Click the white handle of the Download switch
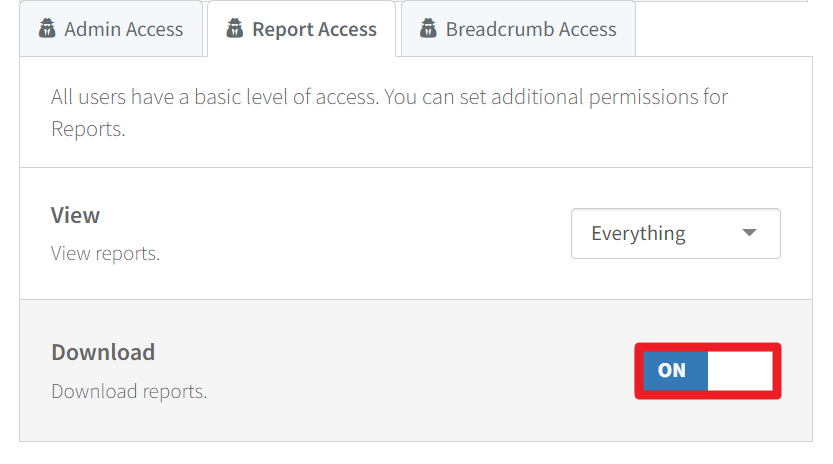 740,371
